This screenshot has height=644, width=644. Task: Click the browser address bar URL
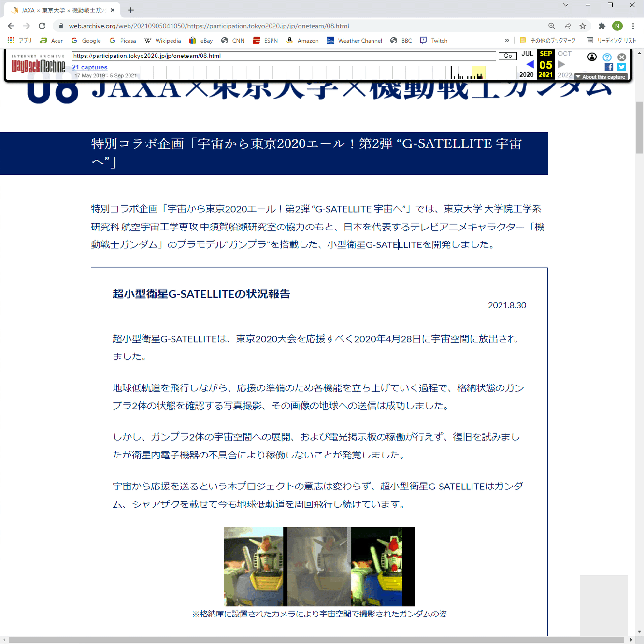tap(209, 26)
